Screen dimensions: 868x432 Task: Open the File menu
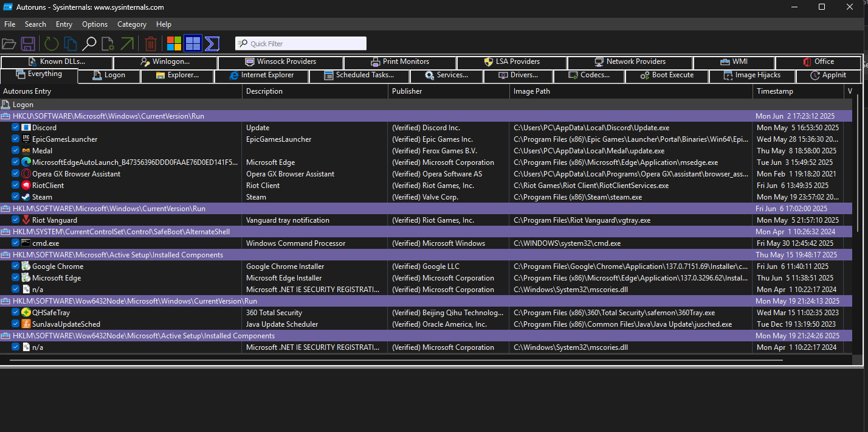[x=10, y=24]
